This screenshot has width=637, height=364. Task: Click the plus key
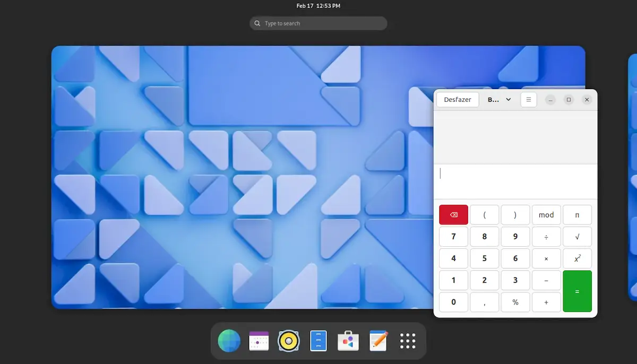click(x=546, y=302)
